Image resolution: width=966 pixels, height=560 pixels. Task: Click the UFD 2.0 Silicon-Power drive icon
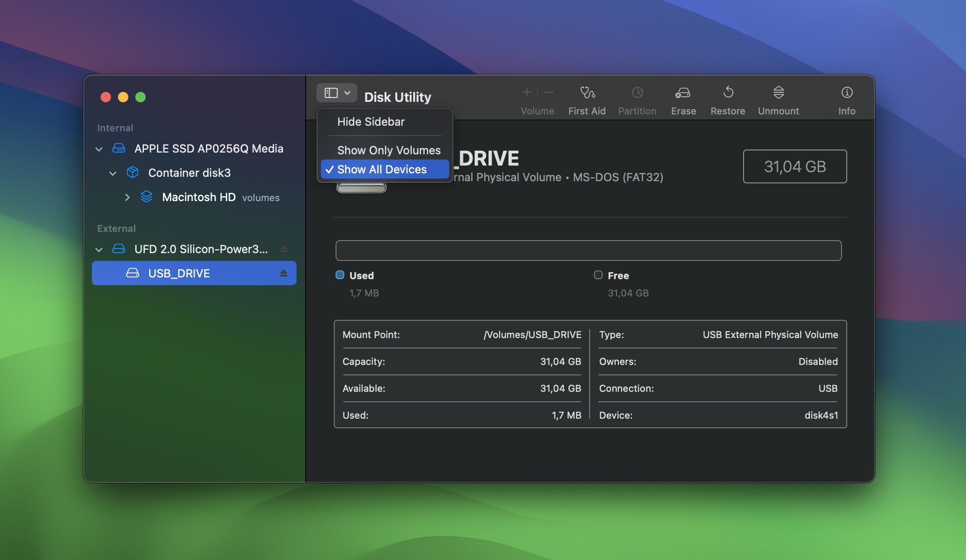119,249
